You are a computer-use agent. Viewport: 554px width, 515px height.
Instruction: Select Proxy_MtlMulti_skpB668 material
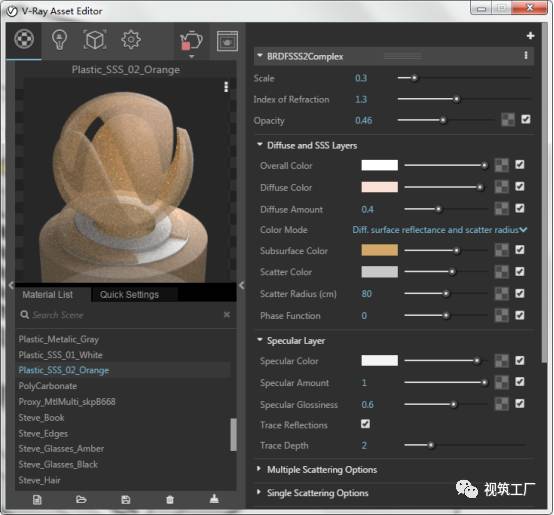coord(67,402)
